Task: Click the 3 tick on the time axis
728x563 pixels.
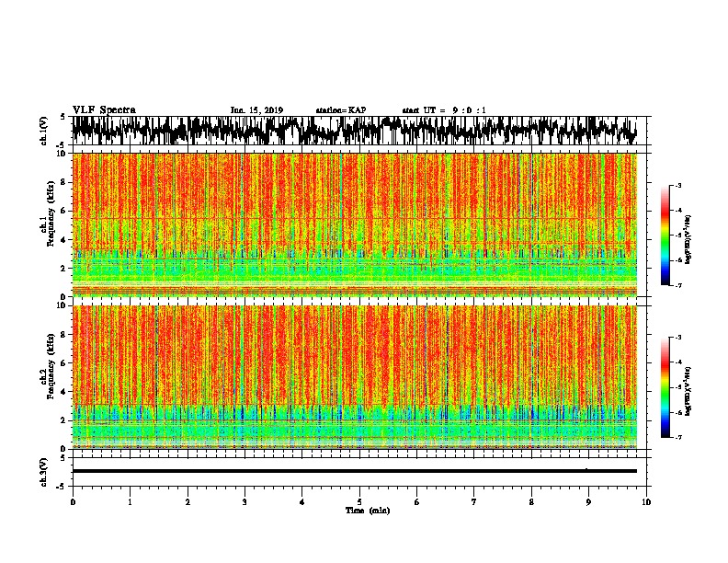Action: tap(245, 502)
